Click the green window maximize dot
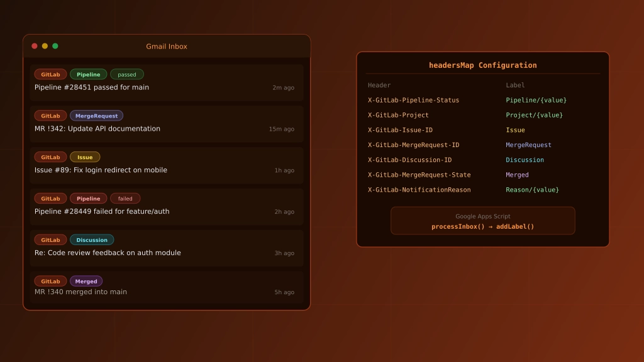Image resolution: width=644 pixels, height=362 pixels. [x=55, y=46]
